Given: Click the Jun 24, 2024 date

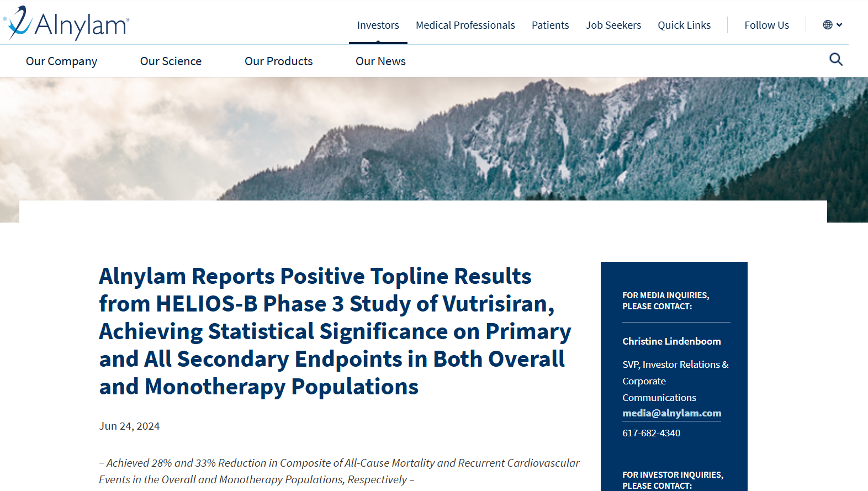Looking at the screenshot, I should [129, 426].
